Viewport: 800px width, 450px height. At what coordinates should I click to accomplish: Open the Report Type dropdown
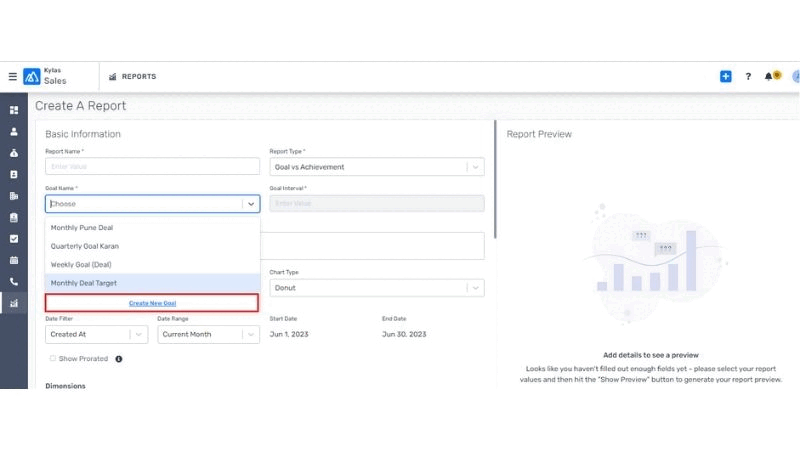tap(377, 167)
